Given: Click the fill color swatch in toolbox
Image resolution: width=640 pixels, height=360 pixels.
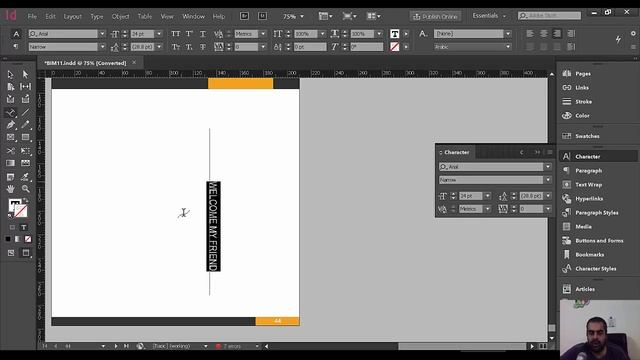Looking at the screenshot, I should (15, 204).
